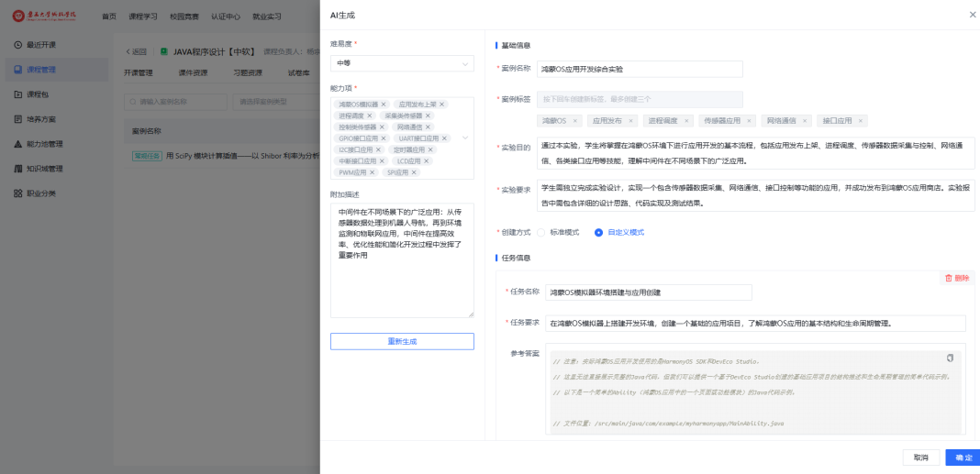Click the 用 SciPy 模块计算插值 case row
This screenshot has height=474, width=980.
tap(222, 156)
